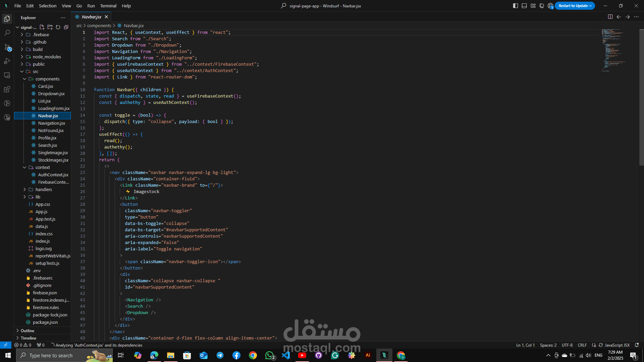The height and width of the screenshot is (362, 644).
Task: Click Restart to Update button
Action: click(x=575, y=6)
